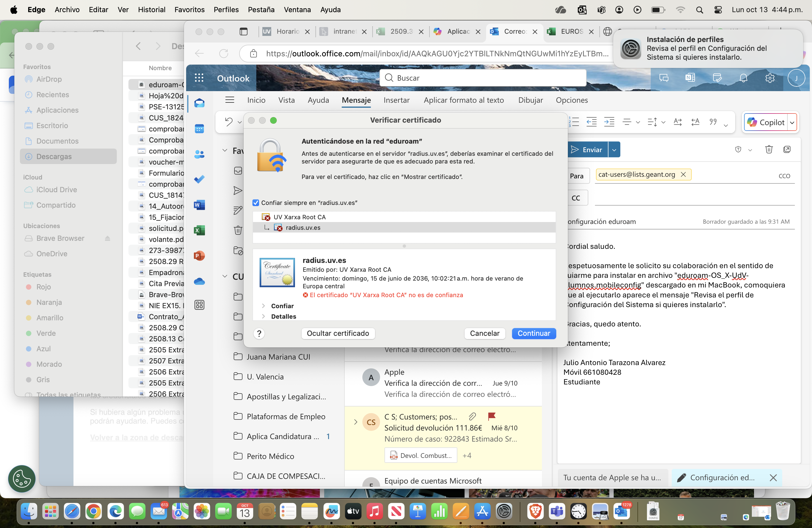Open the Excel app in sidebar
The width and height of the screenshot is (812, 528).
click(x=199, y=230)
